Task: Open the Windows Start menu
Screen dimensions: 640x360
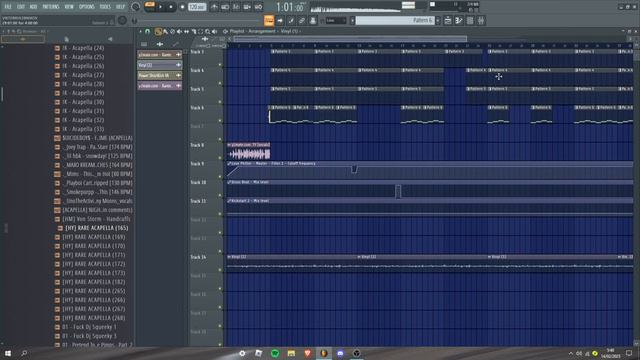Action: [8, 353]
